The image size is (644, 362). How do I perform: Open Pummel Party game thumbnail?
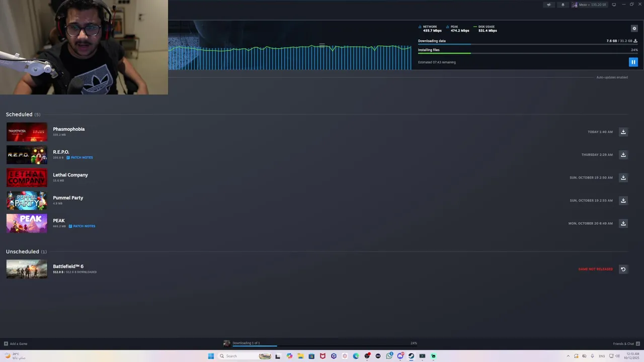(27, 201)
